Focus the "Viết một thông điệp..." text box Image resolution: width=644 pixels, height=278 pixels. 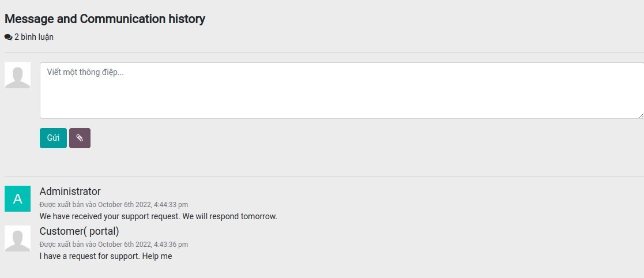pos(340,91)
